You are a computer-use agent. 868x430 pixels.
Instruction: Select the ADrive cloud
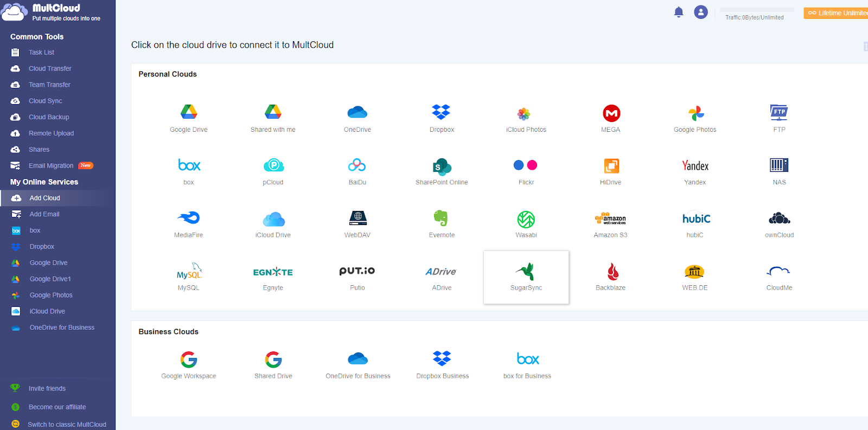coord(441,272)
